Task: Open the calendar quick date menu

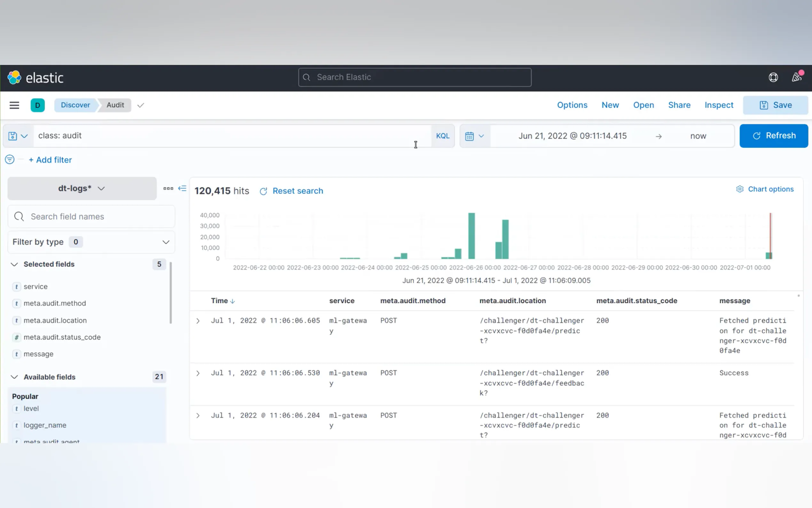Action: tap(474, 136)
